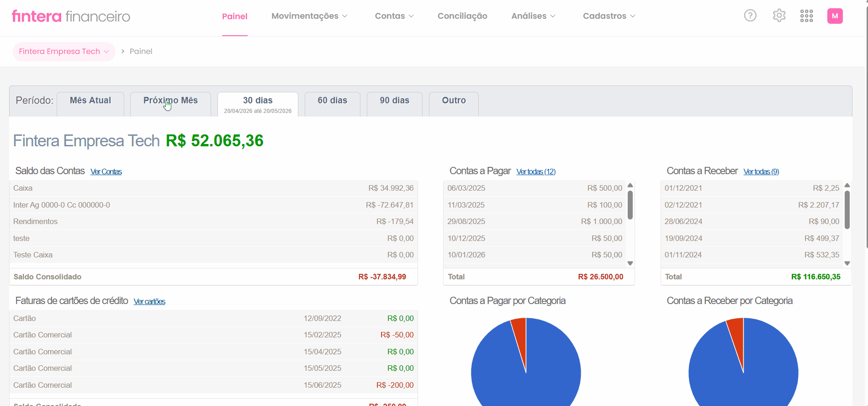Click the Rendimentos account row
This screenshot has width=868, height=406.
pos(213,222)
